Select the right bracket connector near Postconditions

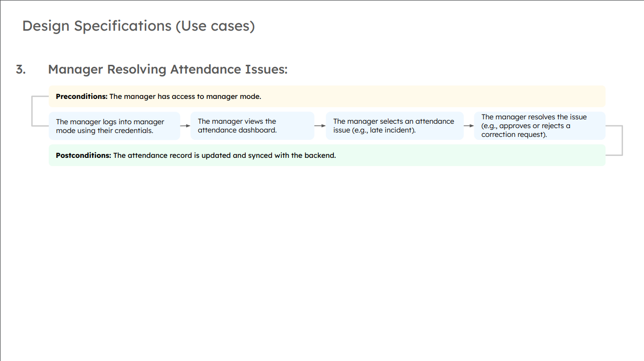point(622,140)
